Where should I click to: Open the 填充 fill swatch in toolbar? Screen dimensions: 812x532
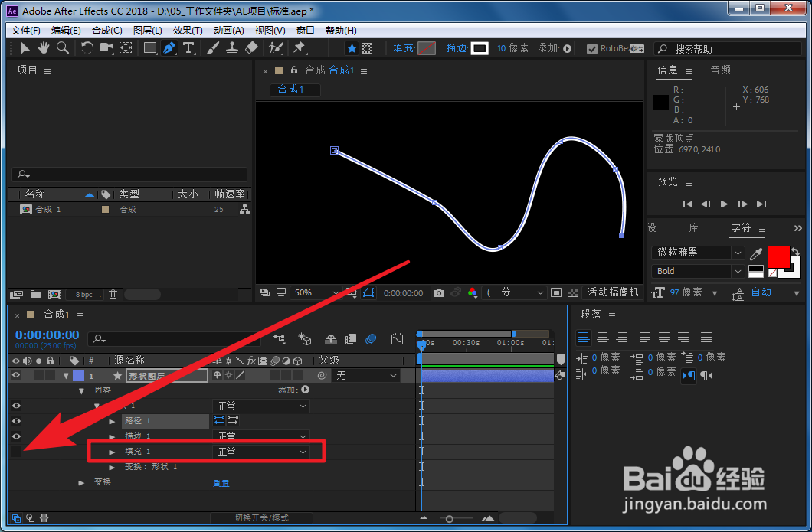click(427, 49)
